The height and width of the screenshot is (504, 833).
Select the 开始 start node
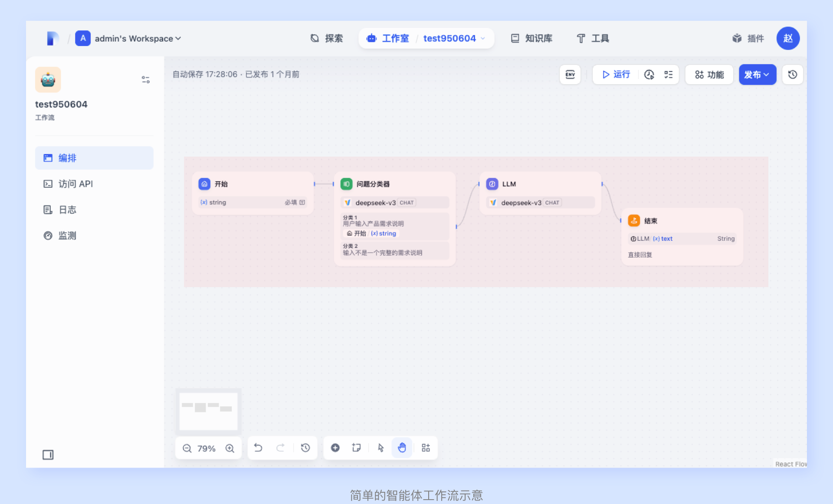[253, 193]
